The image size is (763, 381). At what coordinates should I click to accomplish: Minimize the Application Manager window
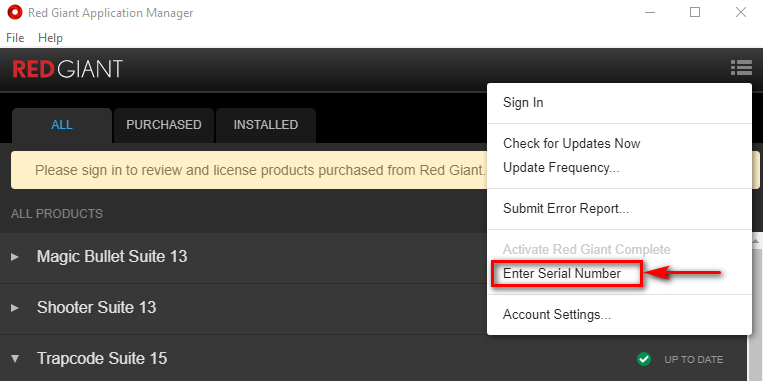[650, 13]
